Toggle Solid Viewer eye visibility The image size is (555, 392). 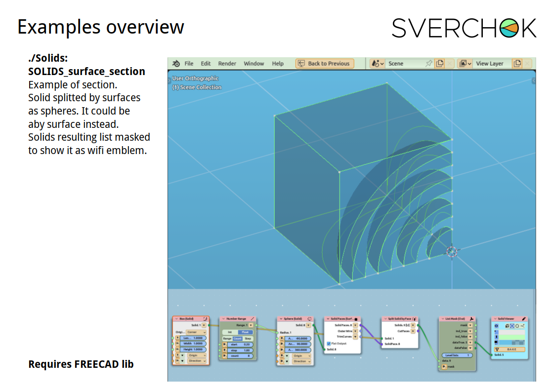(496, 326)
